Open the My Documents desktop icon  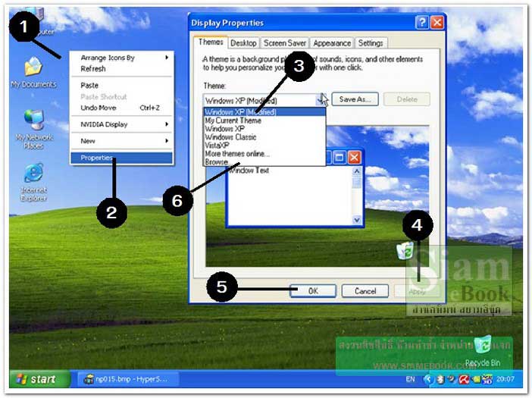point(33,73)
